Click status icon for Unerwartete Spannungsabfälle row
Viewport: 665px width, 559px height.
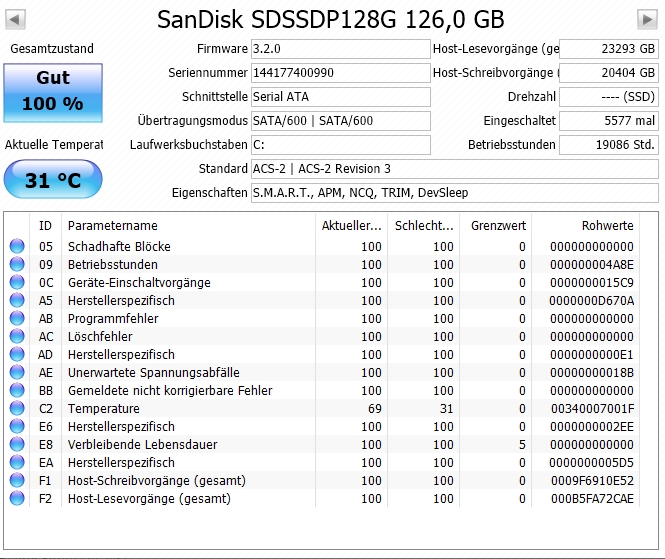17,372
